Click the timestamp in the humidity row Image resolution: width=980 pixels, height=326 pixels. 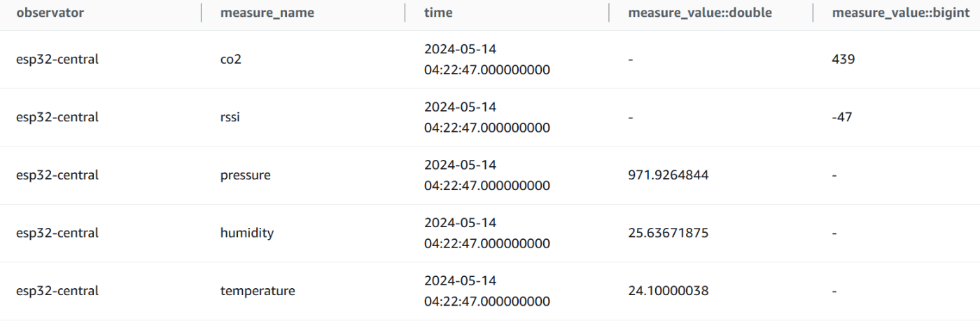click(x=487, y=233)
